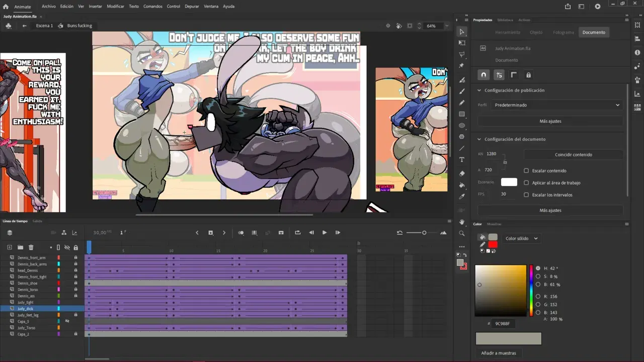Select the Selection arrow tool

[x=462, y=32]
